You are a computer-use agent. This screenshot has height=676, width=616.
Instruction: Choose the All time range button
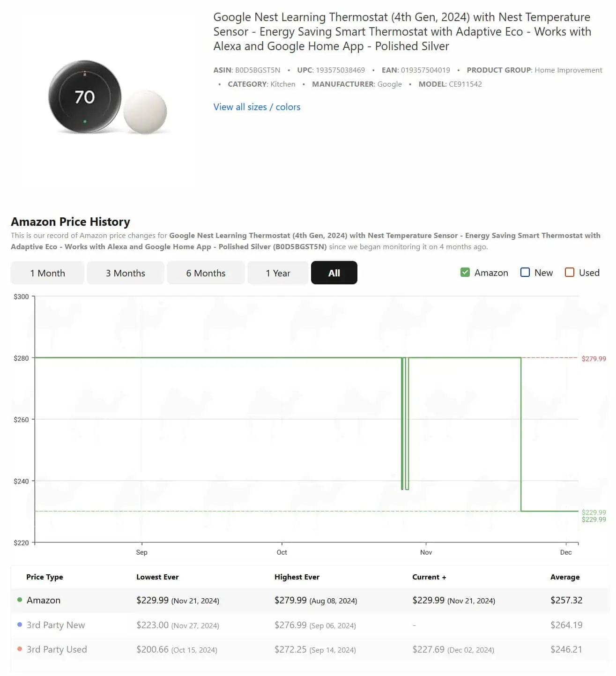click(x=334, y=273)
